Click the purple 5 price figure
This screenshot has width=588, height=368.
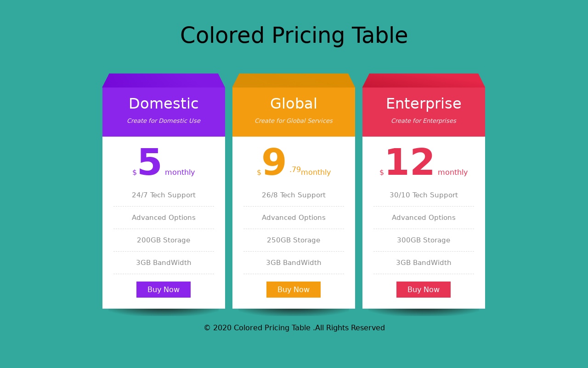150,163
